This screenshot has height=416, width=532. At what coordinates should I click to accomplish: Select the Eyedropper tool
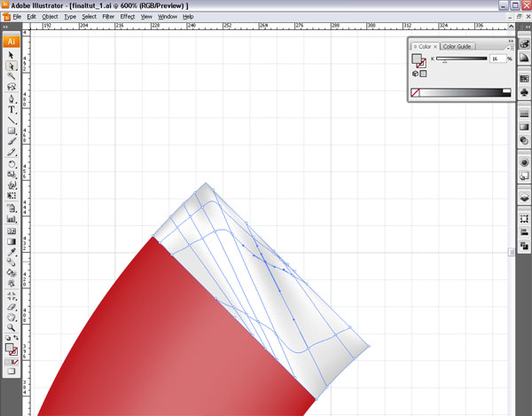12,252
